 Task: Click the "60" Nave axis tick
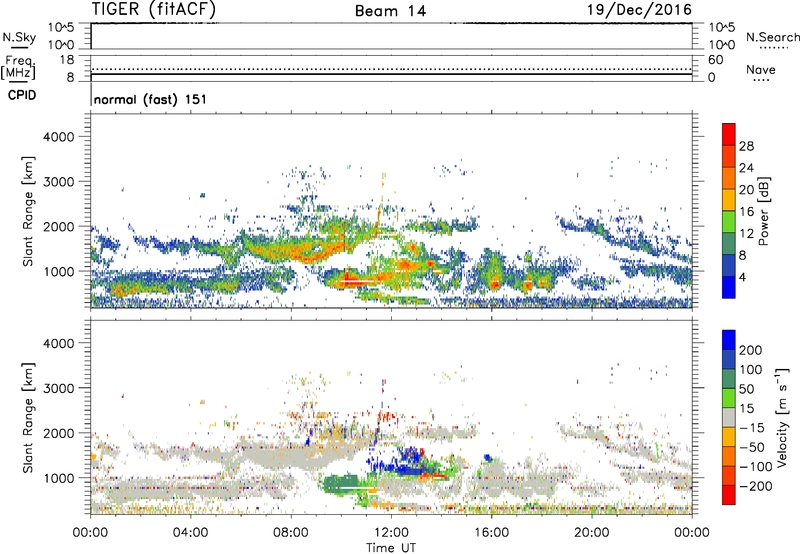click(716, 60)
